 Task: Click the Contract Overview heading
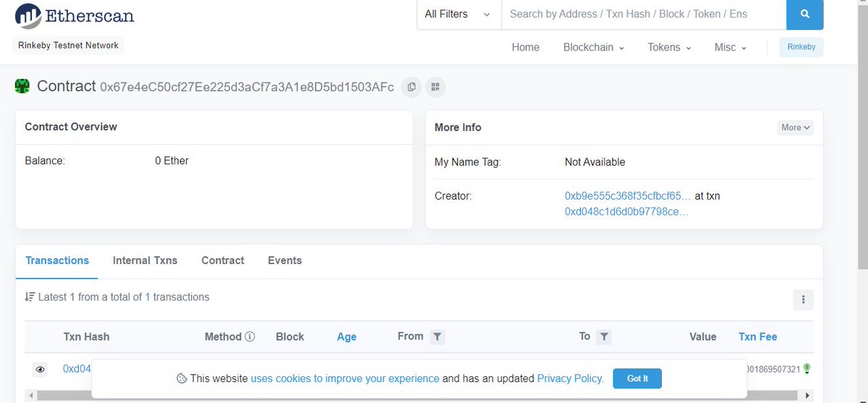[71, 127]
